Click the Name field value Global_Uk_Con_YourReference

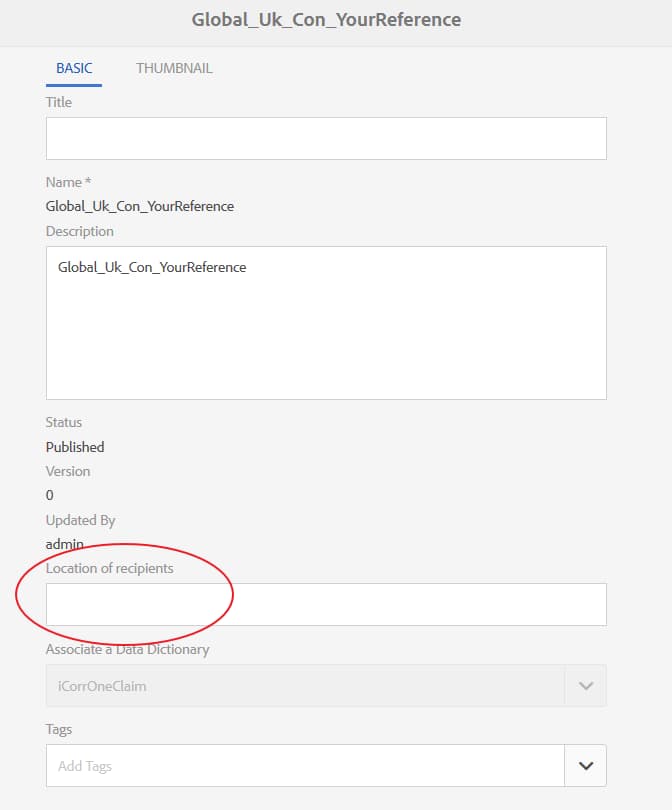(x=139, y=206)
